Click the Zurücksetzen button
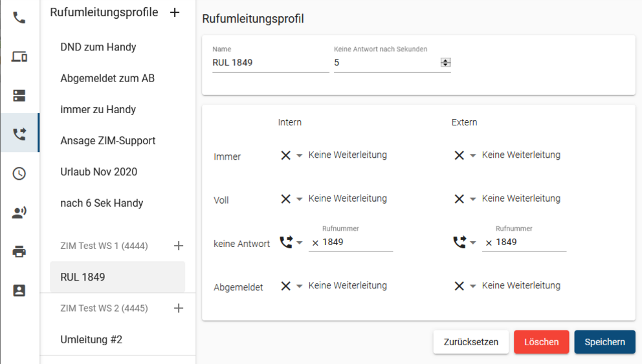The image size is (642, 364). [x=471, y=342]
